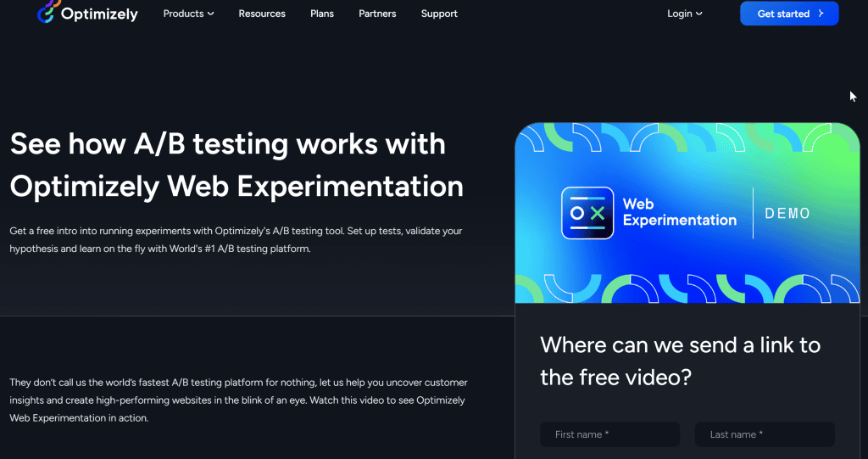The height and width of the screenshot is (459, 868).
Task: Click the Web Experimentation OX product icon
Action: [587, 213]
